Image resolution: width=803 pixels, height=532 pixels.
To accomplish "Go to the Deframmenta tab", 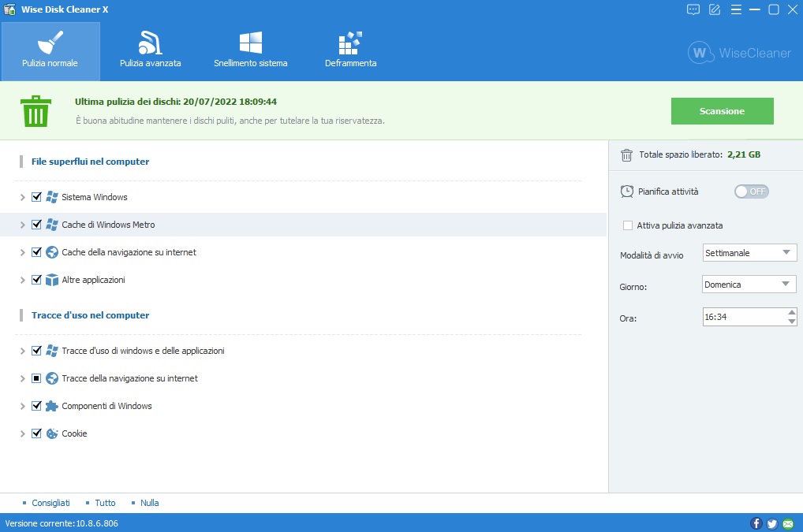I will tap(351, 51).
